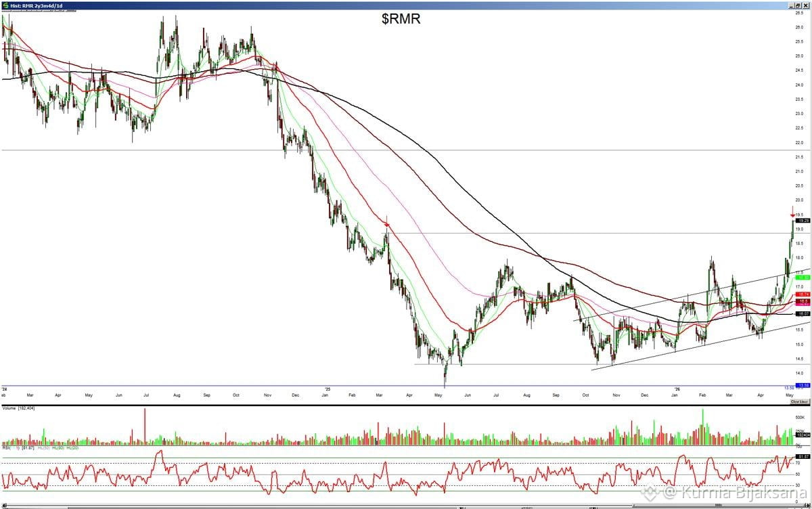The width and height of the screenshot is (812, 509).
Task: Close the Hist: RMR chart window
Action: click(x=805, y=5)
